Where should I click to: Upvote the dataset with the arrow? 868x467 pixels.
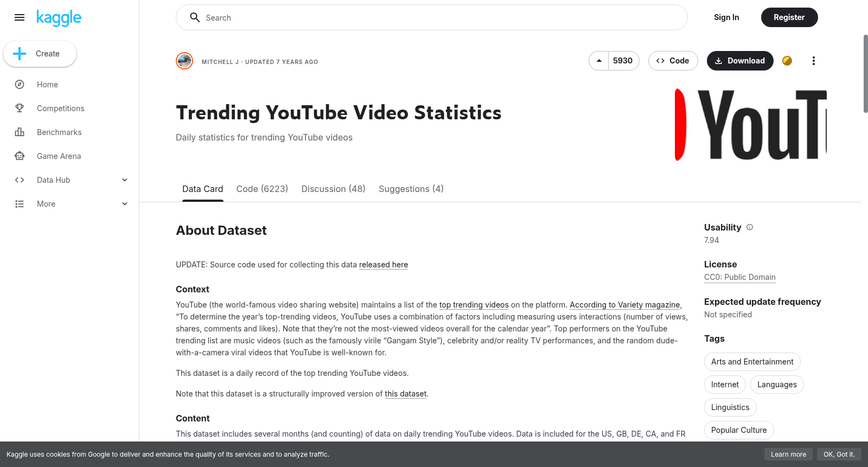click(599, 61)
